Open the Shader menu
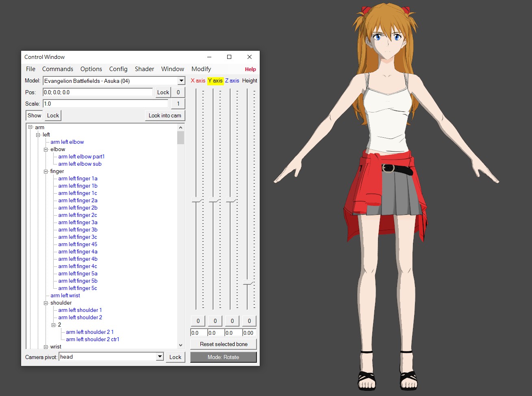This screenshot has height=396, width=532. [x=144, y=69]
